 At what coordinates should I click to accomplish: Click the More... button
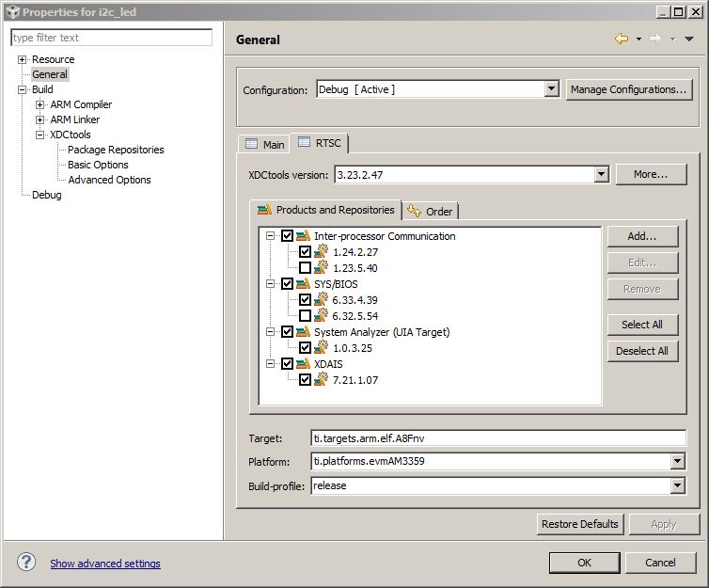tap(651, 174)
